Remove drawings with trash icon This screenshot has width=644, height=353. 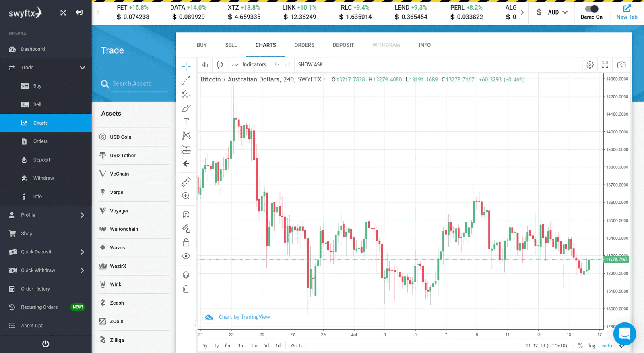(x=186, y=289)
